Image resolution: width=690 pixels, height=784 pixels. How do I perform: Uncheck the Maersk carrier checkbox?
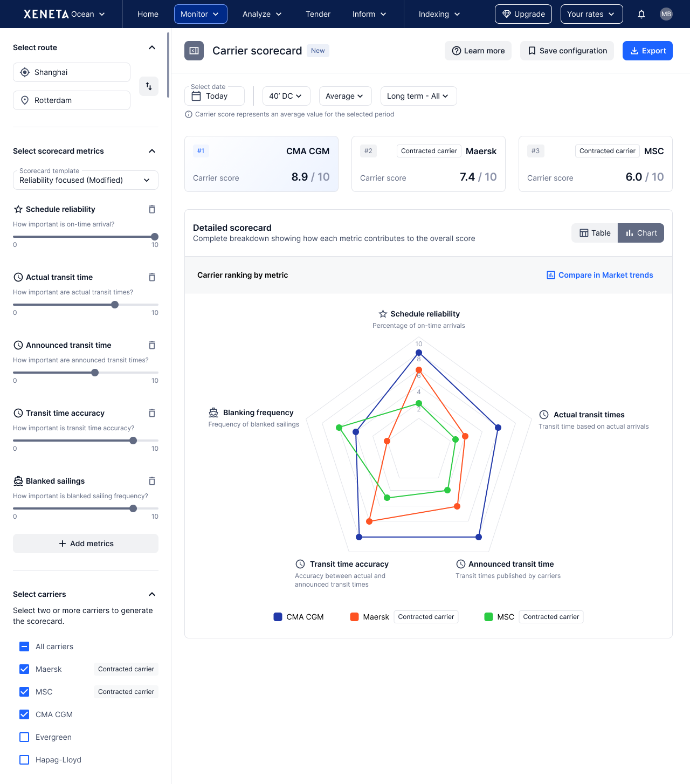24,669
